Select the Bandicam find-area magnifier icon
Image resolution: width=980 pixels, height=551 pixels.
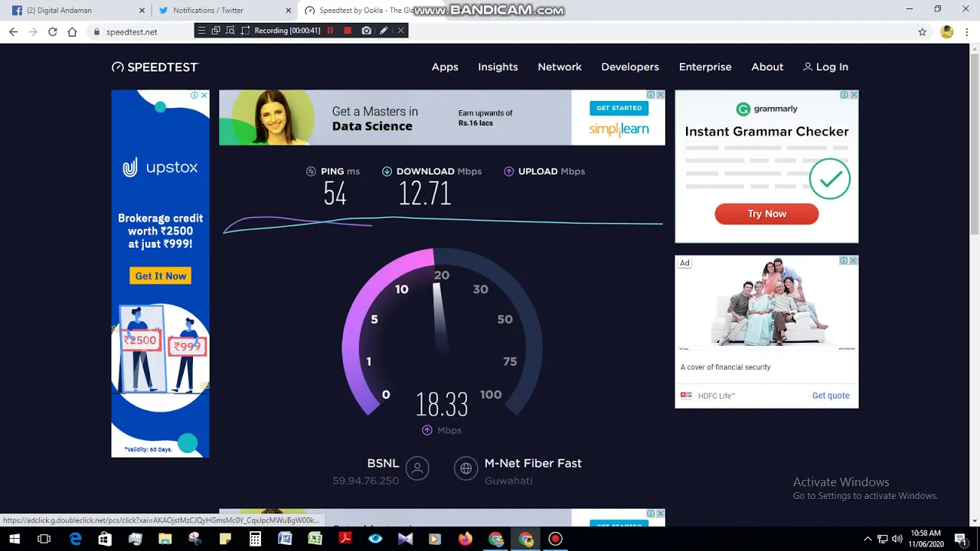230,31
